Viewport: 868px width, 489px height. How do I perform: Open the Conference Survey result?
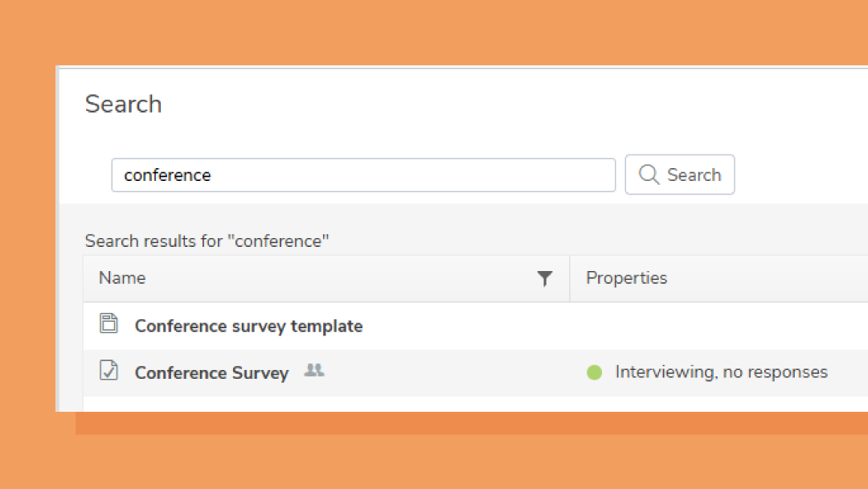(211, 372)
